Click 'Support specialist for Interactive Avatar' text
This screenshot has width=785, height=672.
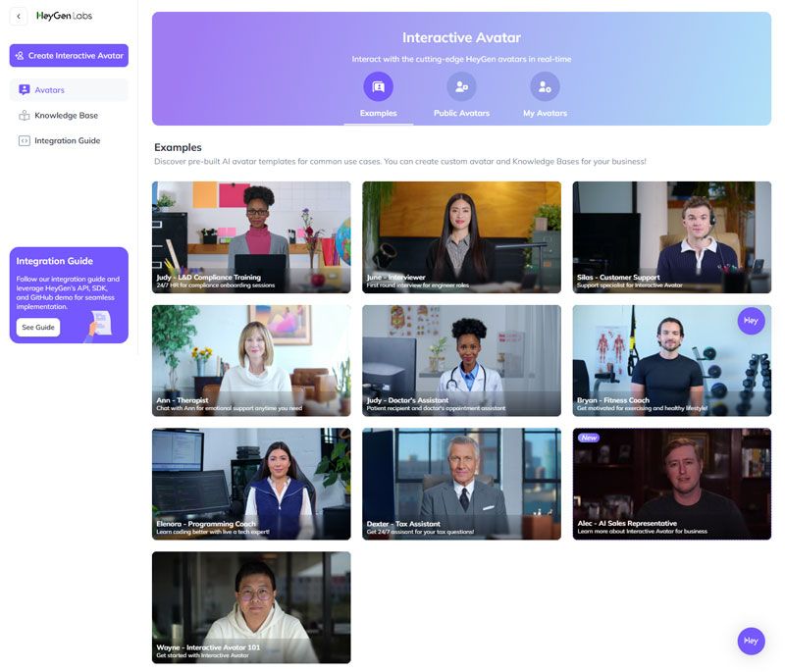click(630, 285)
